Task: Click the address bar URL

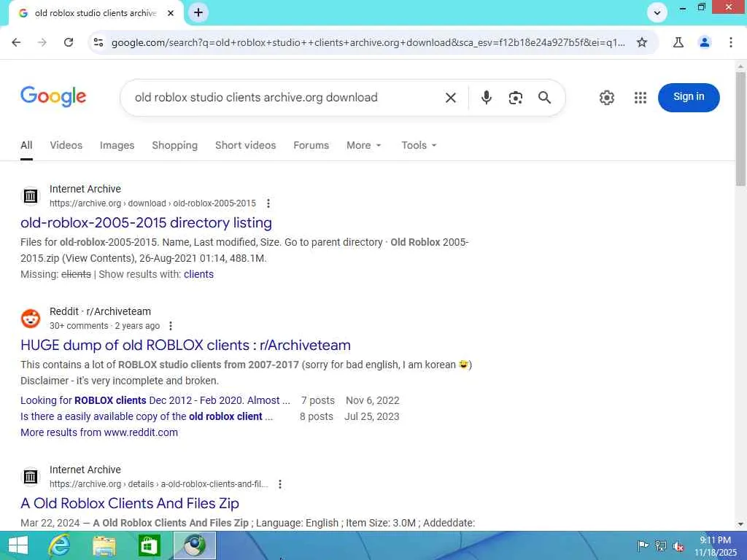Action: point(368,42)
